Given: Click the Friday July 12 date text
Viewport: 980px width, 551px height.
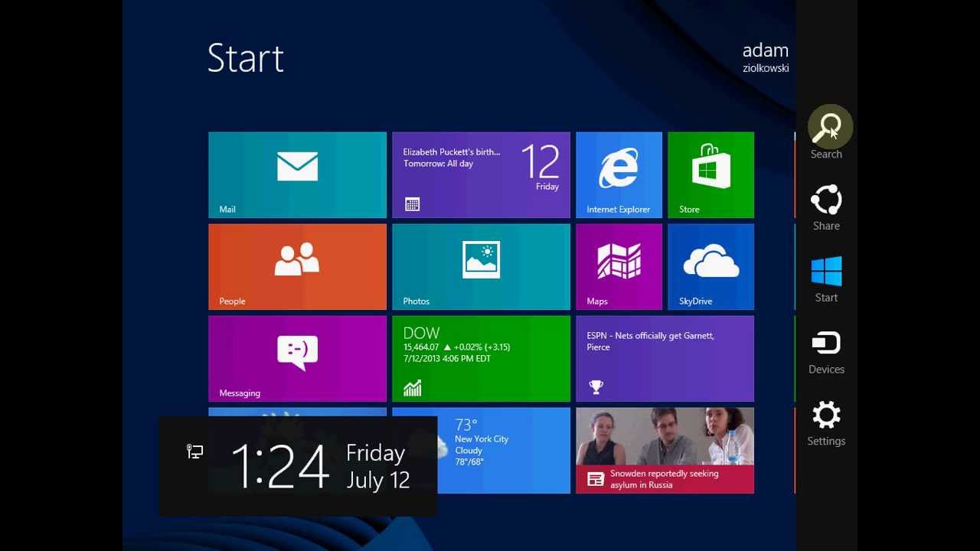Looking at the screenshot, I should (378, 466).
